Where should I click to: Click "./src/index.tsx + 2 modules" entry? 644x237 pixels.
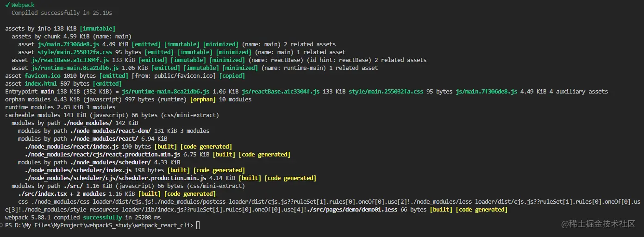[62, 193]
